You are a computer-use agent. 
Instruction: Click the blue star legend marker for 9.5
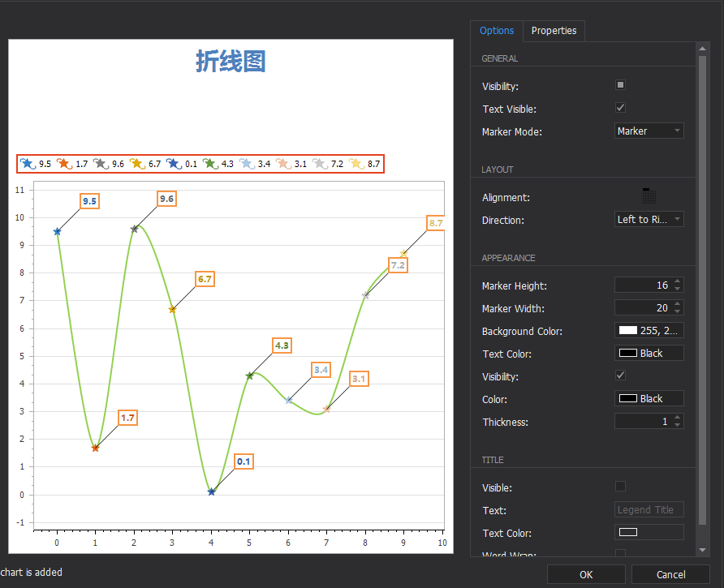[28, 163]
